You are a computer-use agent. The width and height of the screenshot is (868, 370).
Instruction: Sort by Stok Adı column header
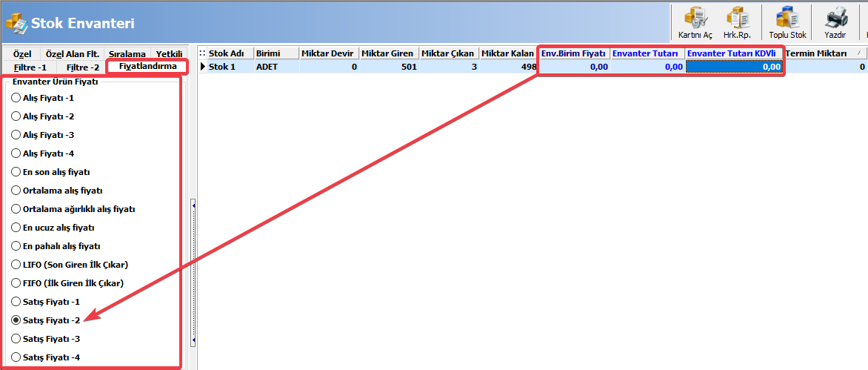(x=230, y=53)
